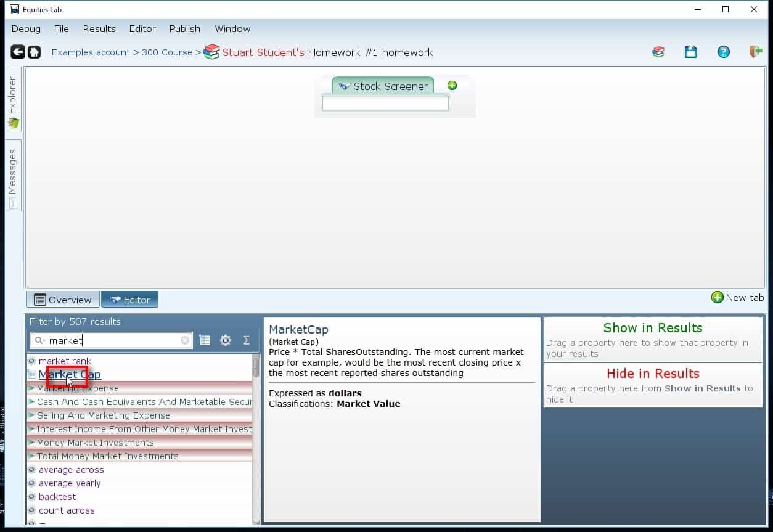The width and height of the screenshot is (773, 532).
Task: Click the sigma summation icon
Action: 246,340
